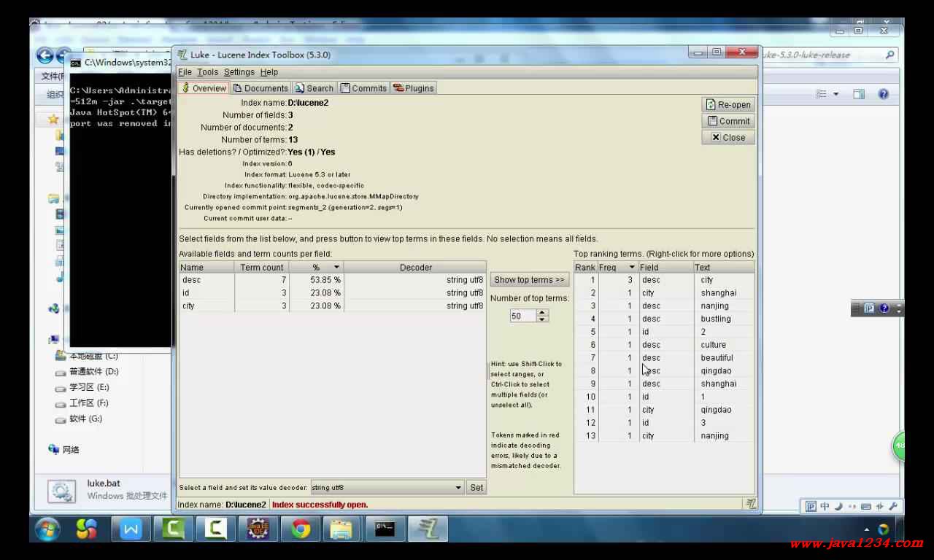Screen dimensions: 934x560
Task: Click the Show top terms button
Action: coord(530,280)
